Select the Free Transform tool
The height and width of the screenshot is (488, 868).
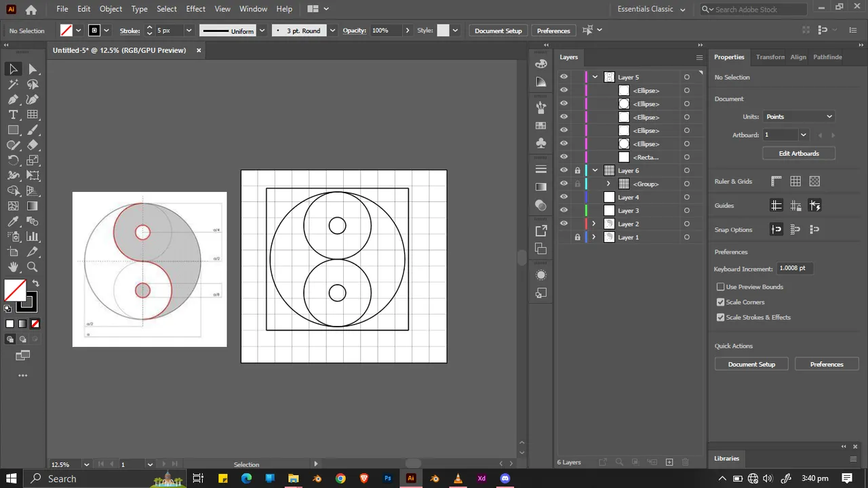click(33, 176)
